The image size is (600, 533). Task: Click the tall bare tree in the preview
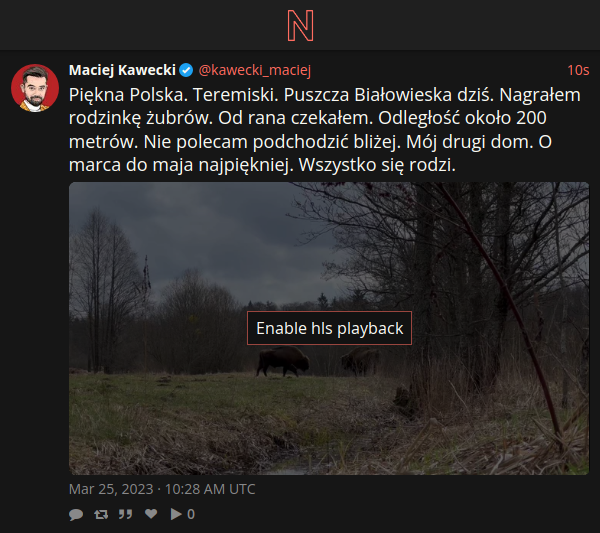tap(103, 291)
